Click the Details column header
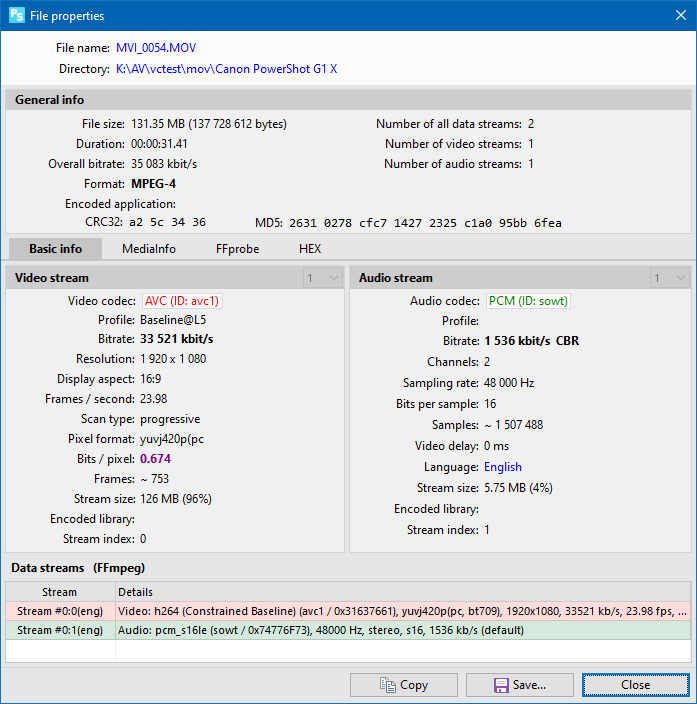The height and width of the screenshot is (704, 697). 402,592
